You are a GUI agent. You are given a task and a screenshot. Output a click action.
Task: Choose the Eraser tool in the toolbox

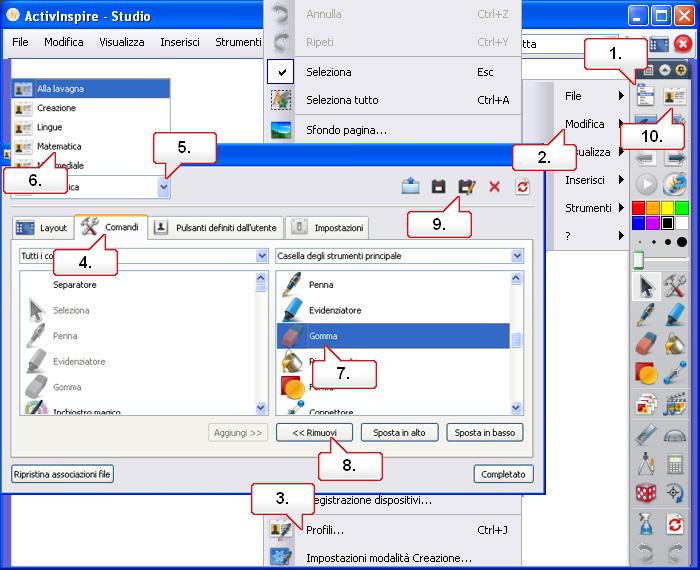(x=646, y=344)
